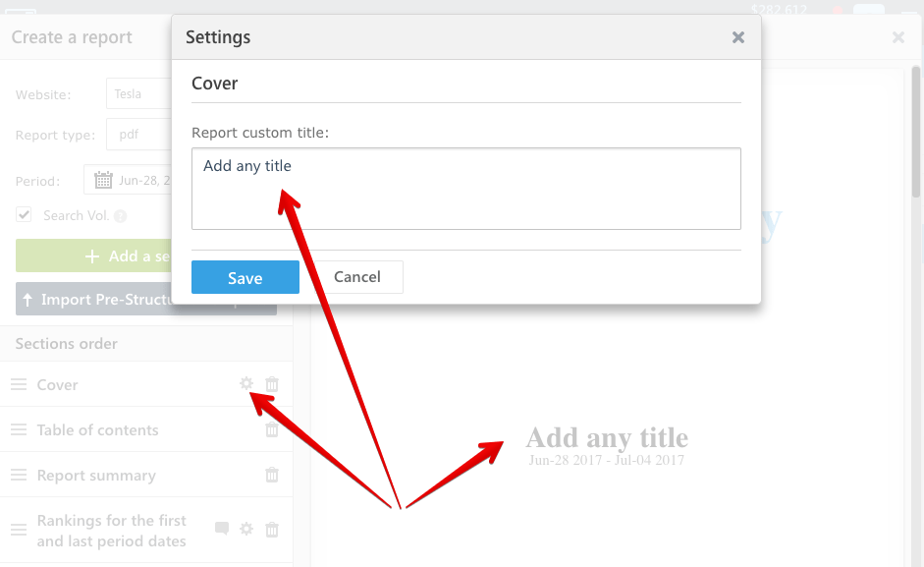The height and width of the screenshot is (567, 924).
Task: Click the Cover drag handle icon
Action: 19,384
